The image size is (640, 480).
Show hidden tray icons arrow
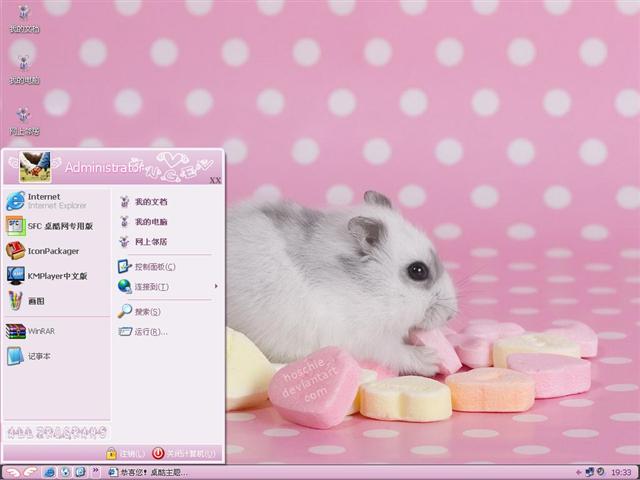click(x=578, y=472)
